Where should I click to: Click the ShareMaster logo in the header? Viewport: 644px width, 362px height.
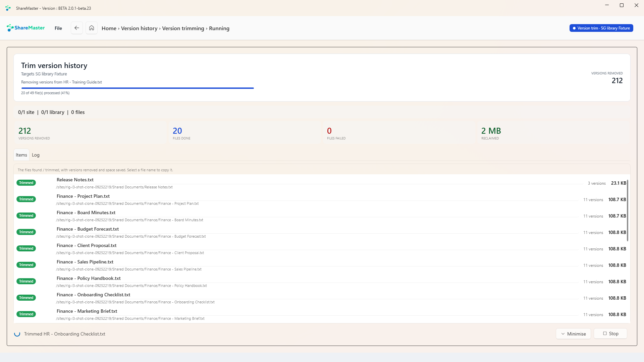(25, 28)
